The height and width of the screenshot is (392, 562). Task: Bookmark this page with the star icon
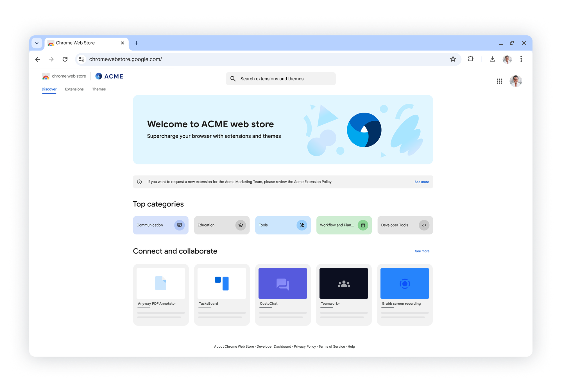pyautogui.click(x=453, y=59)
